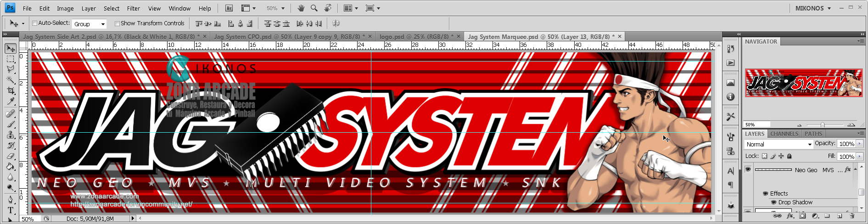Open the Filter menu
The image size is (868, 224).
tap(134, 8)
